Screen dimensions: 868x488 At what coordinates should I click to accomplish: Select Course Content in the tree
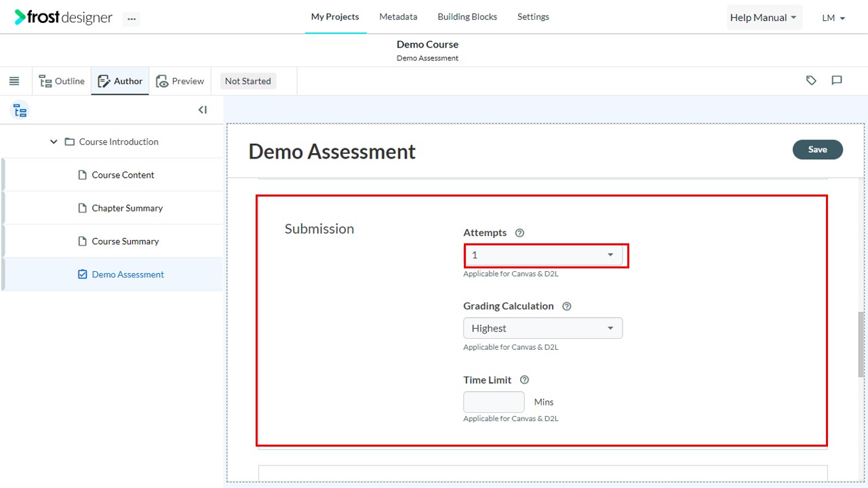click(123, 175)
